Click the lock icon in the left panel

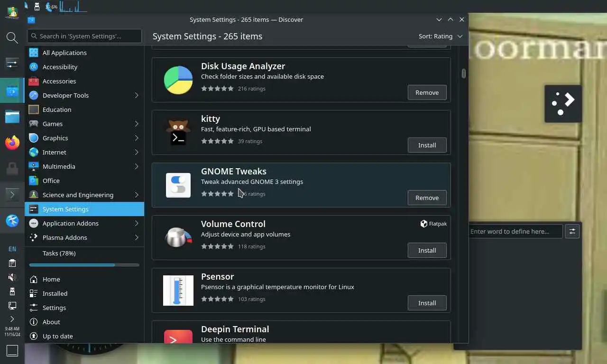pos(12,168)
